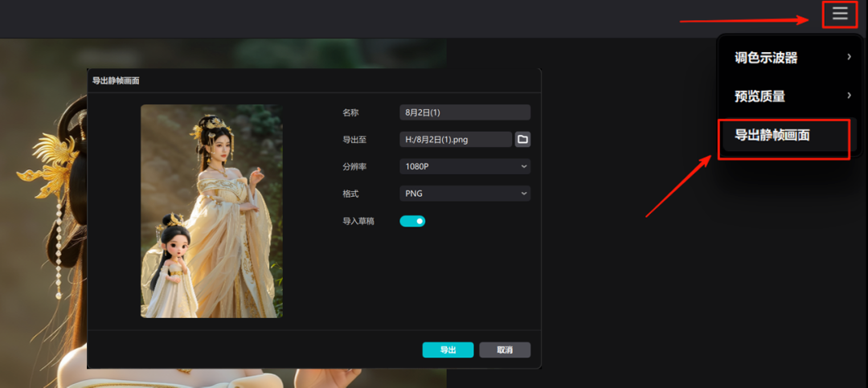The image size is (868, 388).
Task: Click the 分辨率 label
Action: tap(354, 166)
